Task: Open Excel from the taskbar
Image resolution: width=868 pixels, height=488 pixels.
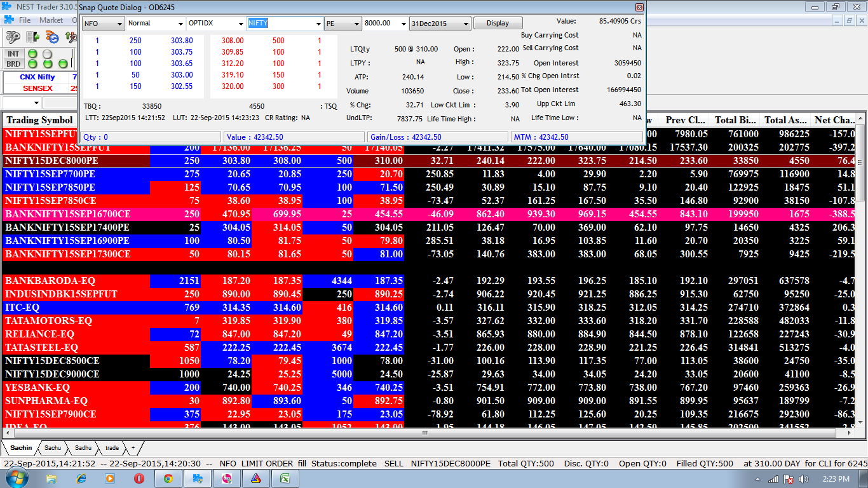Action: pos(285,479)
